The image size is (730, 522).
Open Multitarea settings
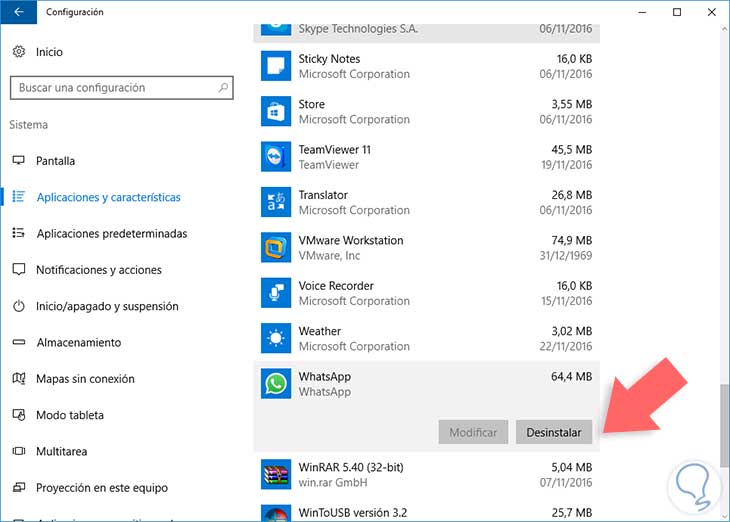[61, 451]
